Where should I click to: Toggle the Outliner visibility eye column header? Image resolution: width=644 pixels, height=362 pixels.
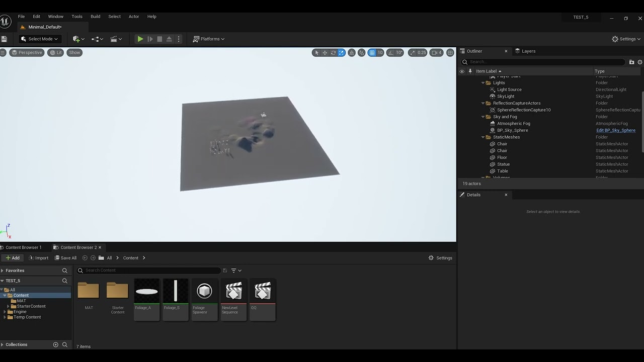tap(462, 71)
